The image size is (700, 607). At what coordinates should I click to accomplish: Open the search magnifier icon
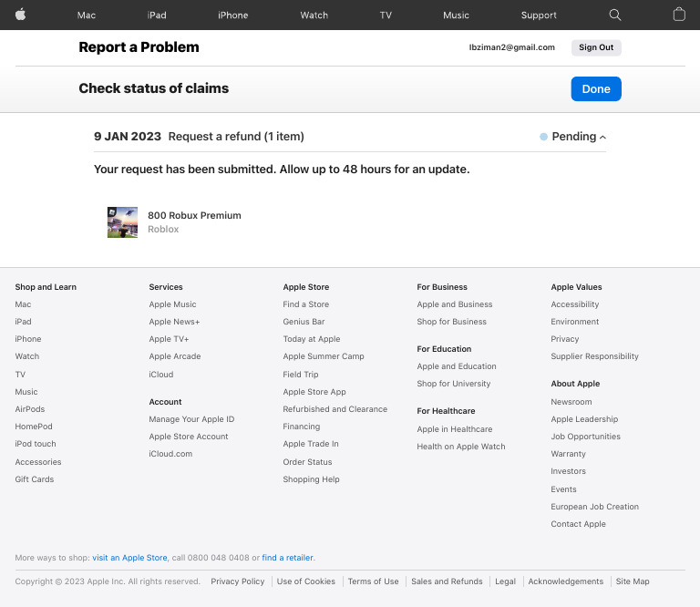(614, 15)
